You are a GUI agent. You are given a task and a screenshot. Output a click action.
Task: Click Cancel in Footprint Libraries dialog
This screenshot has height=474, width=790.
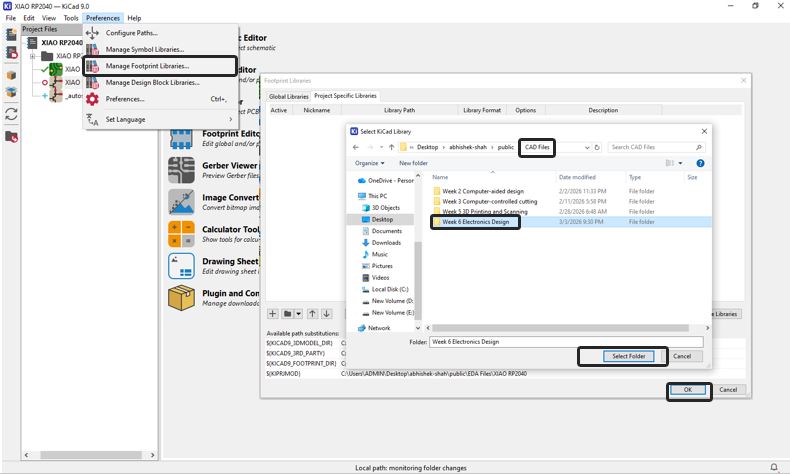pyautogui.click(x=728, y=390)
